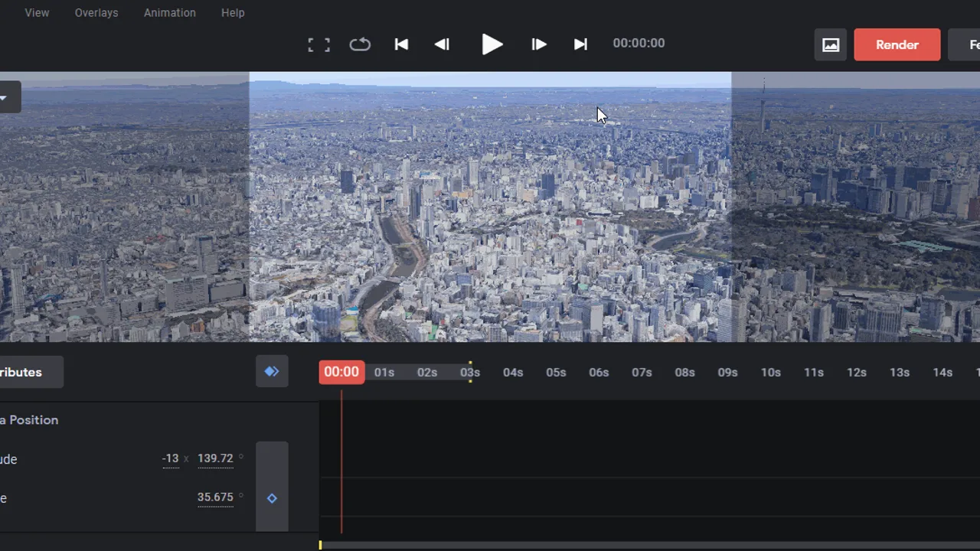
Task: Expand dropdown arrow at viewport left edge
Action: (x=5, y=98)
